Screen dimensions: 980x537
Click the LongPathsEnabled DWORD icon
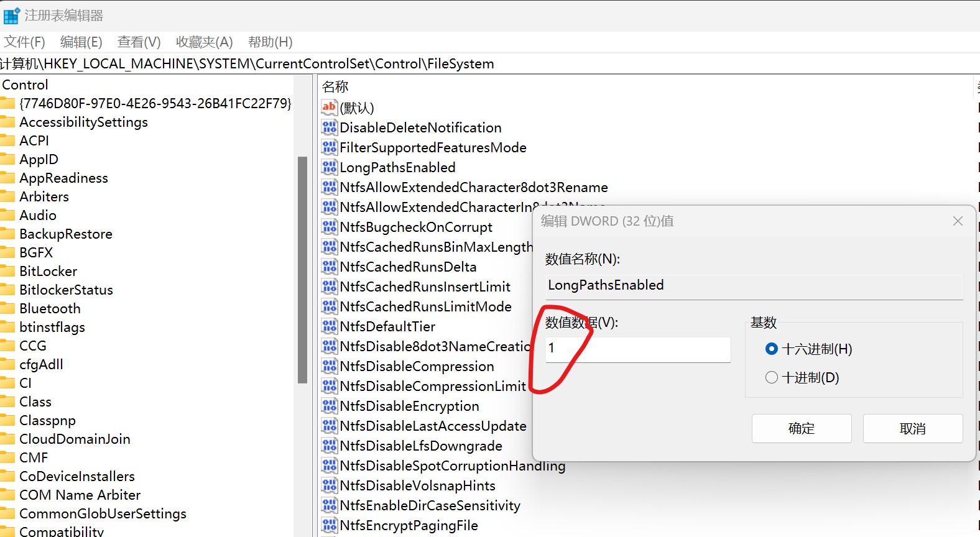point(329,167)
